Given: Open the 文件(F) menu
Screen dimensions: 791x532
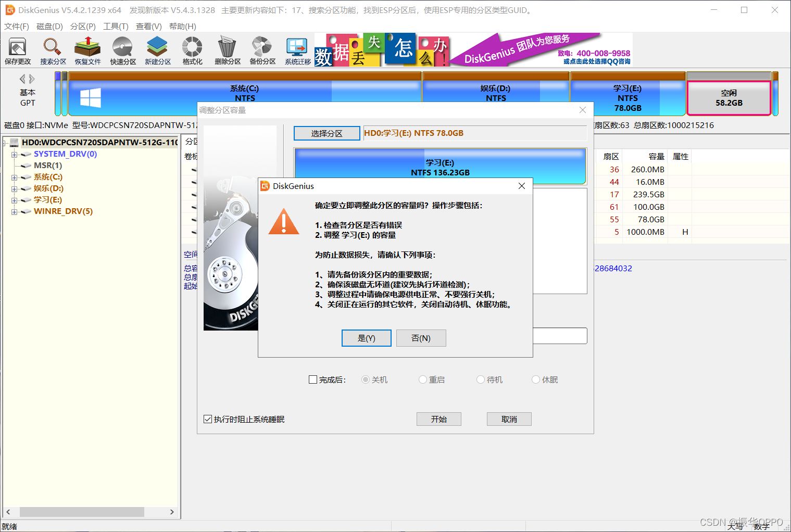Looking at the screenshot, I should (x=17, y=26).
